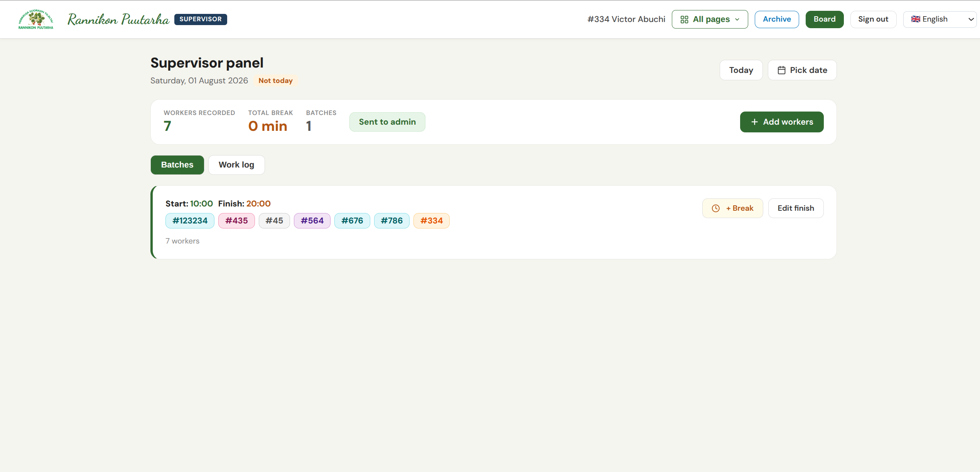Viewport: 980px width, 472px height.
Task: Click the language selector chevron
Action: tap(971, 20)
